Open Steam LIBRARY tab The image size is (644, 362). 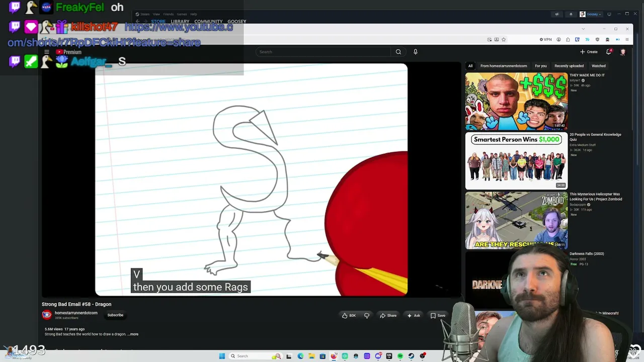coord(180,22)
